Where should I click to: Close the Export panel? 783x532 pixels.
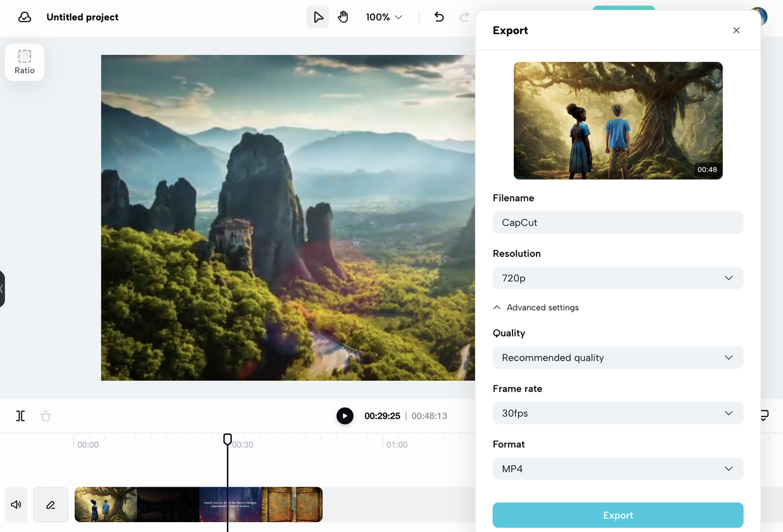point(737,31)
